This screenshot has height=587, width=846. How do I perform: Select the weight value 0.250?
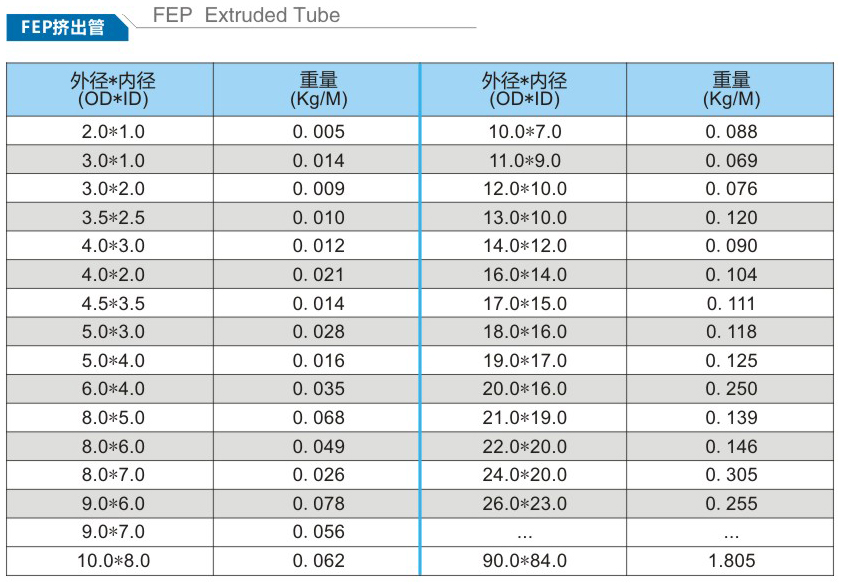tap(731, 390)
